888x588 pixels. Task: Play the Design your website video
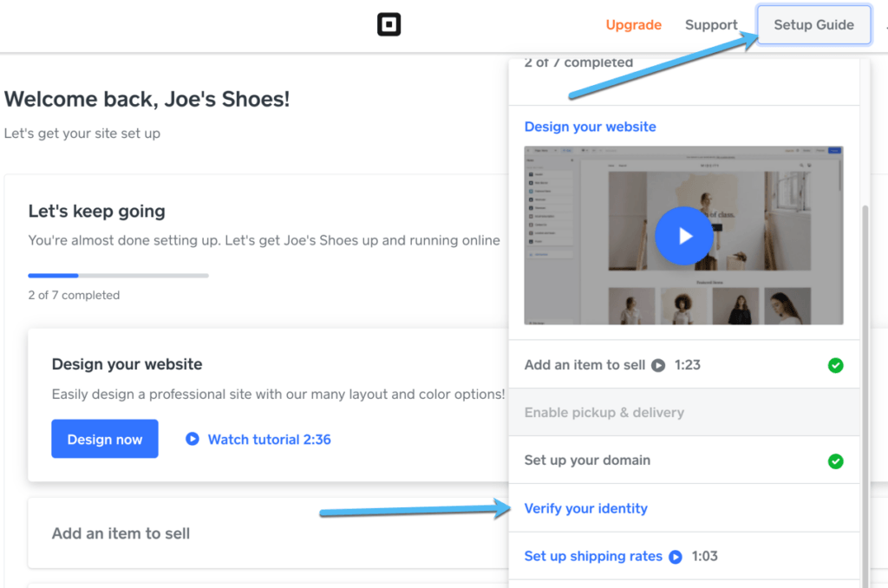[x=684, y=235]
